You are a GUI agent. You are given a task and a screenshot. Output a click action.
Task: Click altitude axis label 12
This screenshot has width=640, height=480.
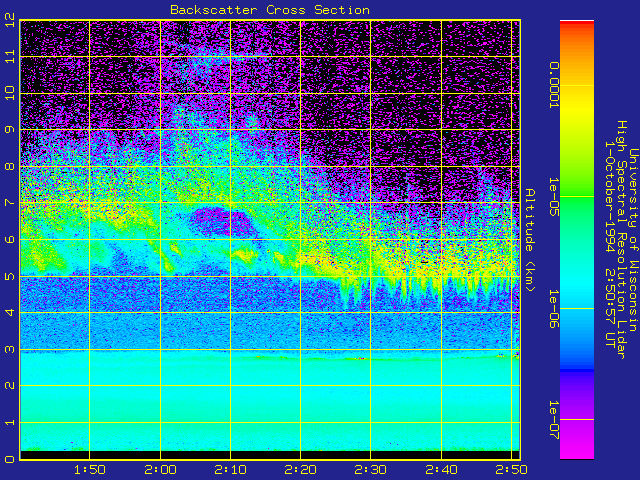pos(10,22)
